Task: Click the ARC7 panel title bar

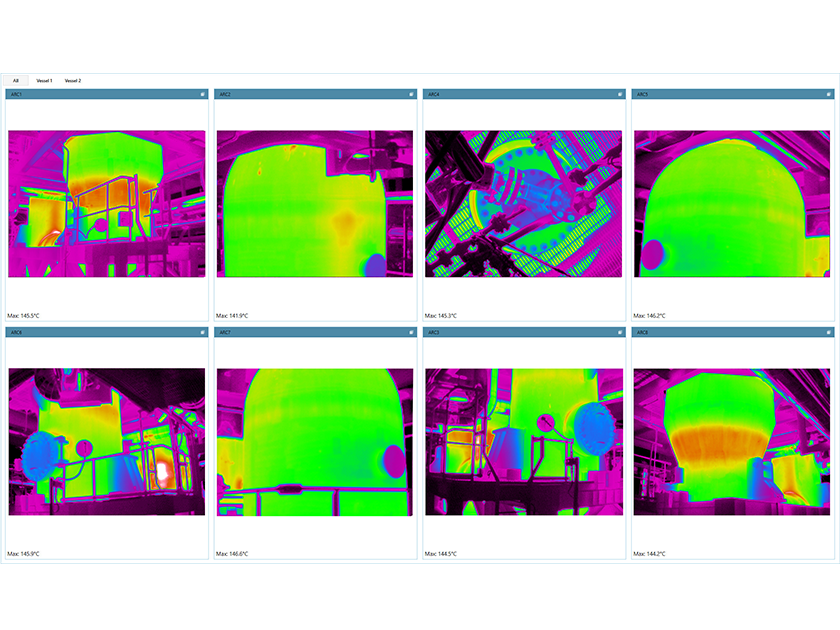Action: click(x=300, y=332)
